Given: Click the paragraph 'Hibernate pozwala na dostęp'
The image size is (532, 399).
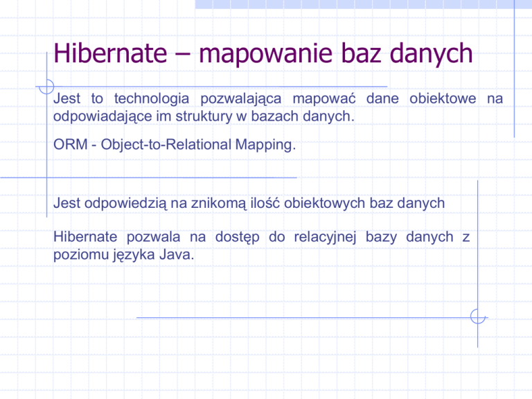Looking at the screenshot, I should (262, 246).
